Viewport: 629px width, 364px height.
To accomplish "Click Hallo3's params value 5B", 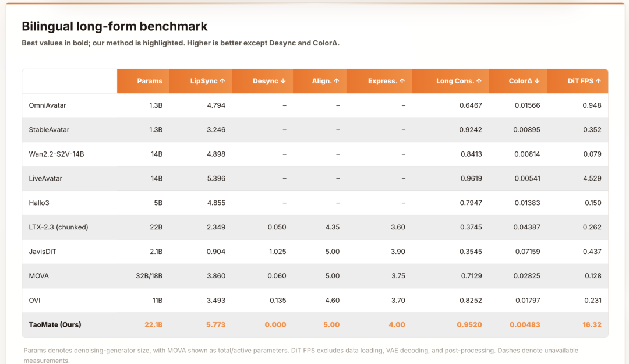I will point(158,203).
